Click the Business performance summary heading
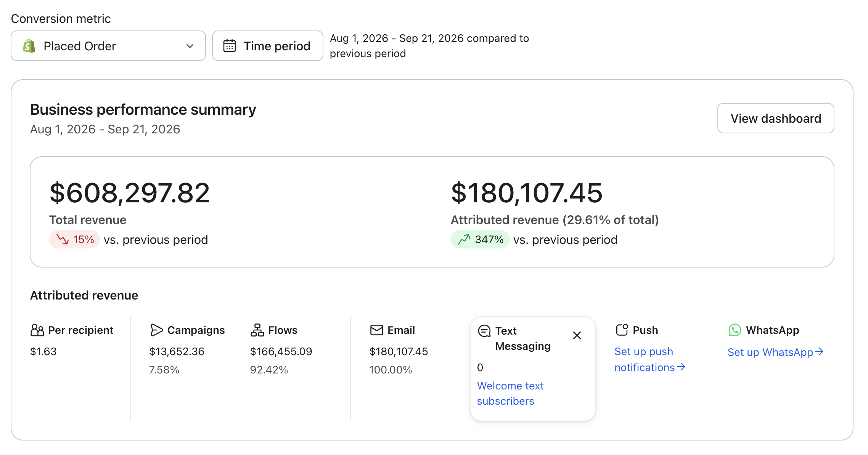868x455 pixels. coord(143,110)
